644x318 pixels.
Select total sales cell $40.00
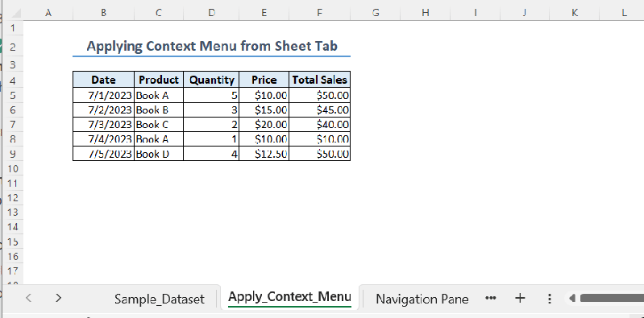(x=319, y=124)
